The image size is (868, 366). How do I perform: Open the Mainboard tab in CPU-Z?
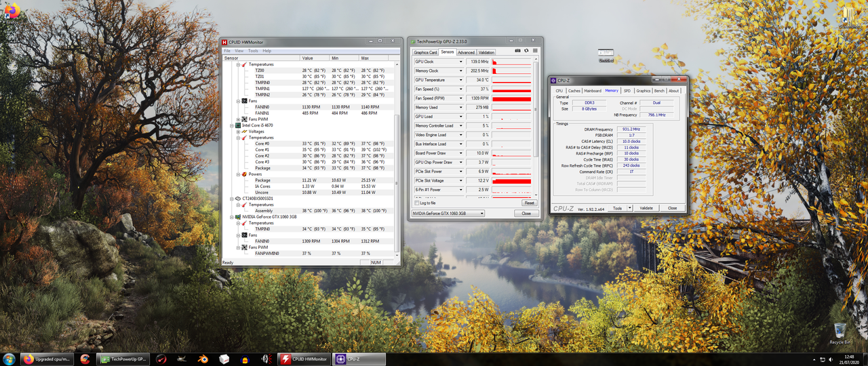click(593, 91)
